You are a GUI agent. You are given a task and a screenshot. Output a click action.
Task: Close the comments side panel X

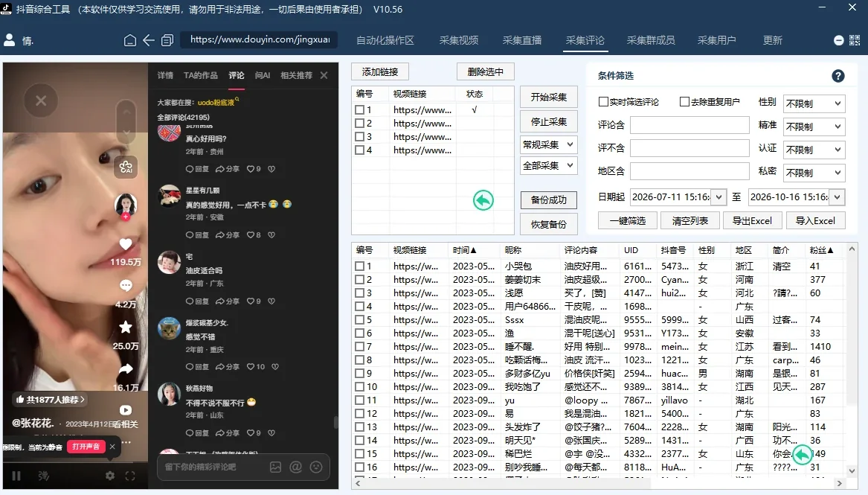pos(324,75)
